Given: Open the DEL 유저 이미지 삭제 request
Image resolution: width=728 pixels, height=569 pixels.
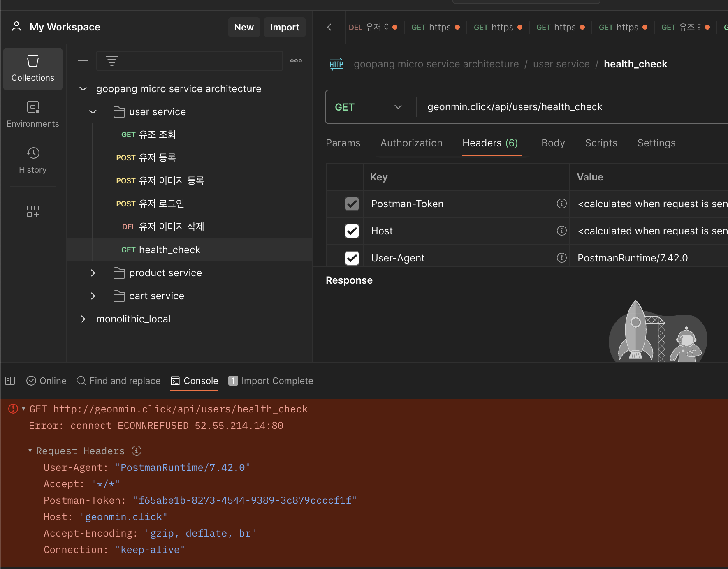Looking at the screenshot, I should pyautogui.click(x=189, y=227).
